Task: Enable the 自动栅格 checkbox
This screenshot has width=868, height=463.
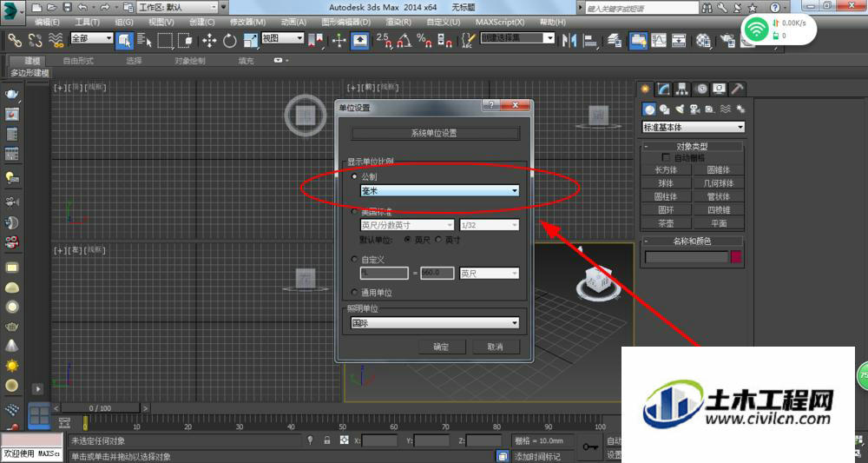Action: tap(666, 158)
